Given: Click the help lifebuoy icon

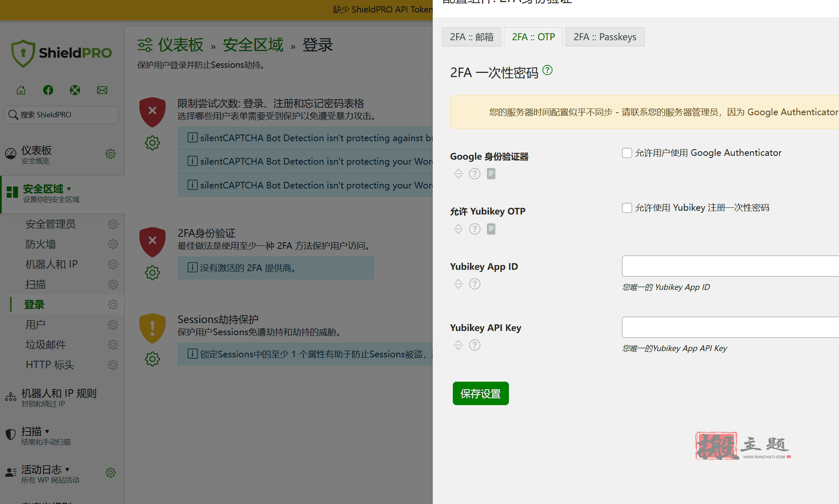Looking at the screenshot, I should pyautogui.click(x=75, y=90).
